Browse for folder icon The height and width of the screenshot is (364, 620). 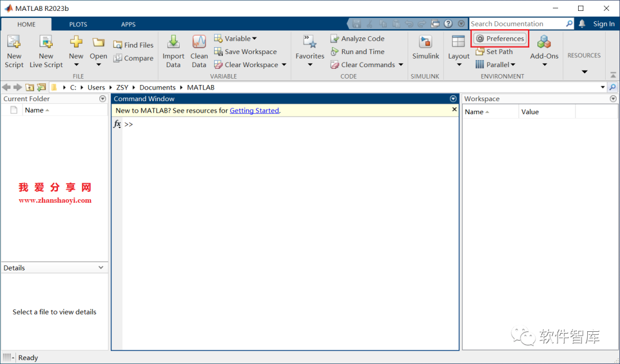click(x=41, y=87)
